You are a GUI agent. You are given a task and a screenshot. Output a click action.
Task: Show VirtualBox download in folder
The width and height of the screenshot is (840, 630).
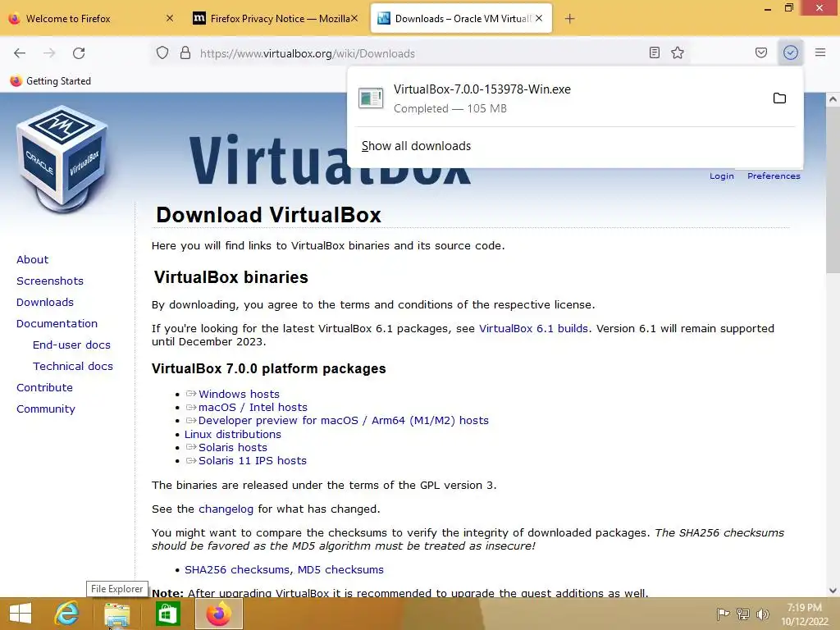point(779,98)
